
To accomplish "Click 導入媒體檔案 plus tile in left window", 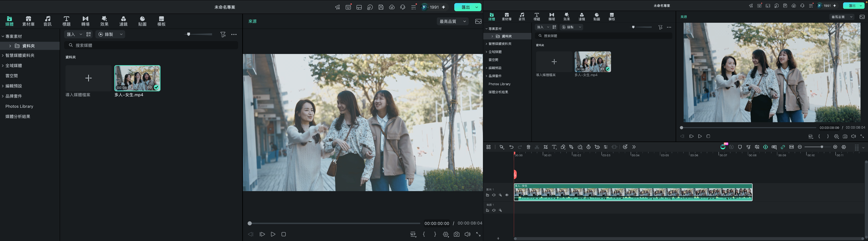I will tap(88, 78).
